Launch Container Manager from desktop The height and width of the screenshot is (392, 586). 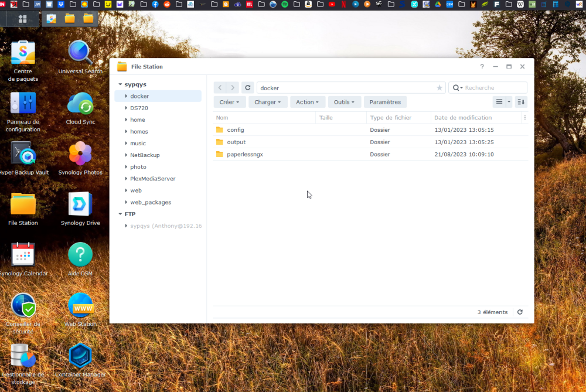tap(80, 356)
